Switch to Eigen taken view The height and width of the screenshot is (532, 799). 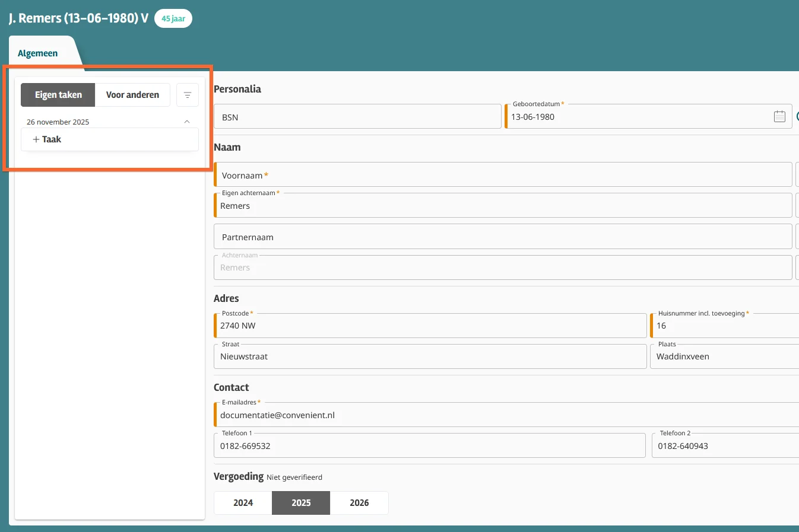58,95
